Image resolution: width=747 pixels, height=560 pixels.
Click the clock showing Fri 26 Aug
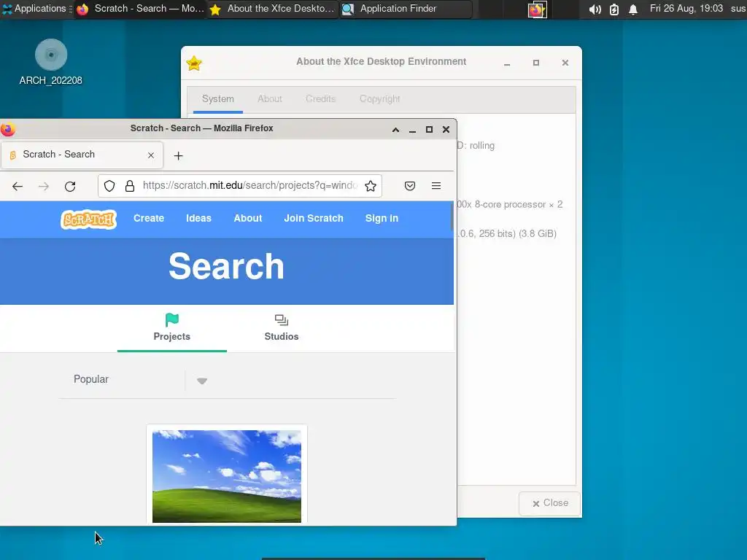coord(686,9)
